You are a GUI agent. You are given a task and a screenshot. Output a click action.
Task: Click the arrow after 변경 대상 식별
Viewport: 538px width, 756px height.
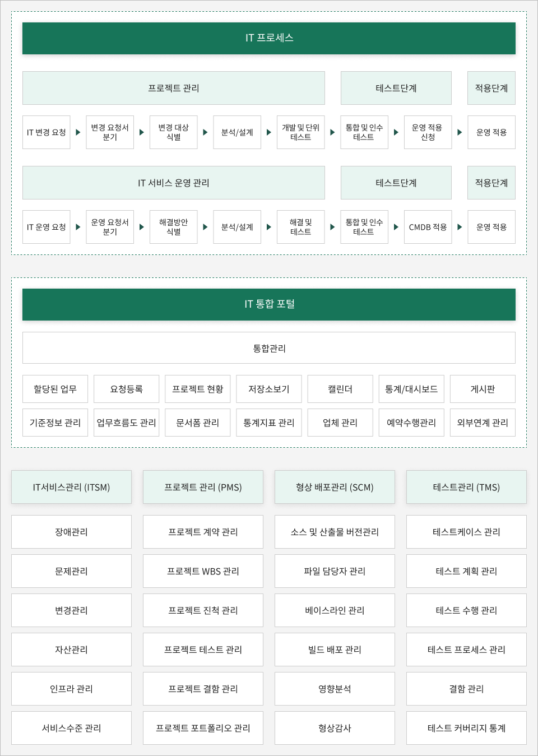[205, 132]
